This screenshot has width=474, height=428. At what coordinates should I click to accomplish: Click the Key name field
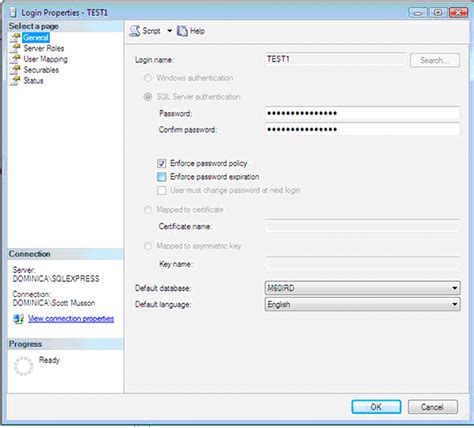coord(362,263)
